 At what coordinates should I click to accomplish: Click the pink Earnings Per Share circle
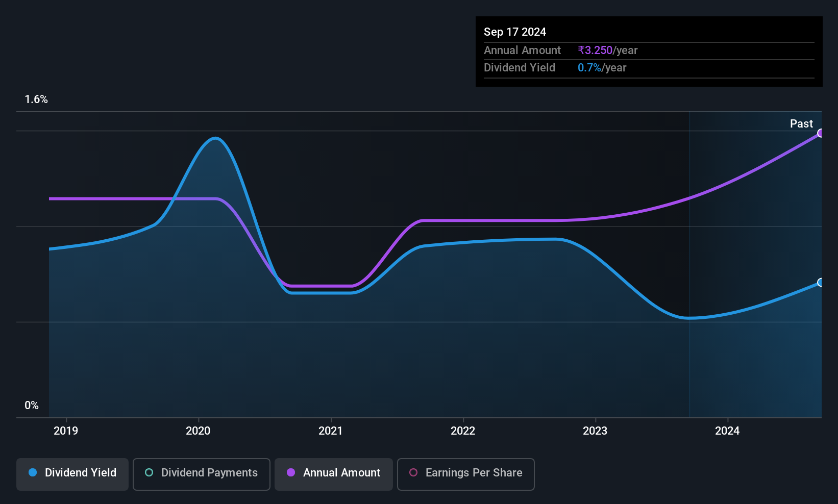coord(413,472)
